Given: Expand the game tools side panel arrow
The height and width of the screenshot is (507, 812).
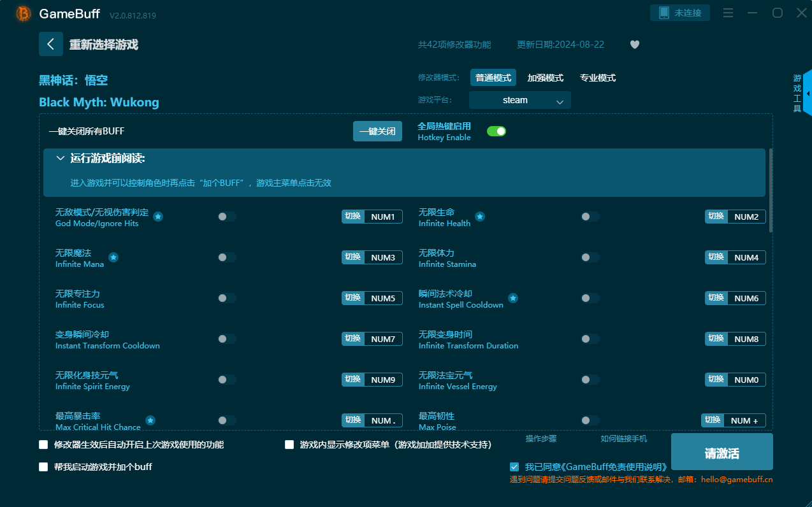Looking at the screenshot, I should 808,94.
